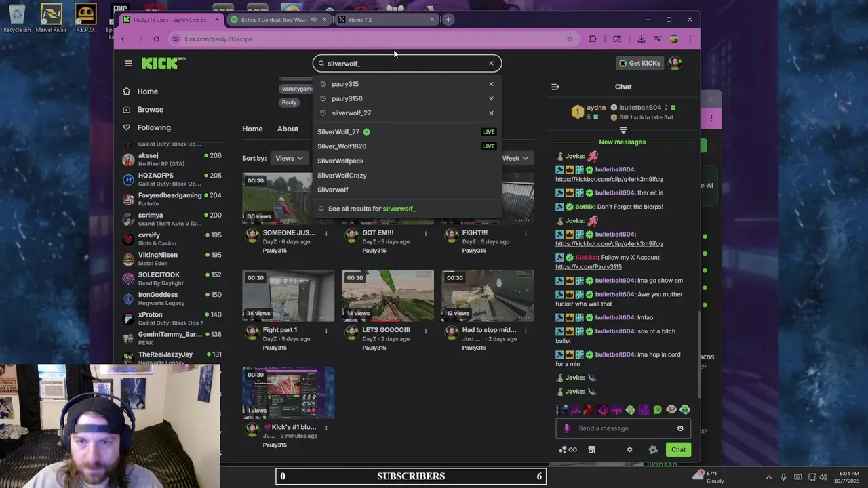Open VikingNilsen channel in followed list
This screenshot has width=868, height=488.
coord(172,258)
